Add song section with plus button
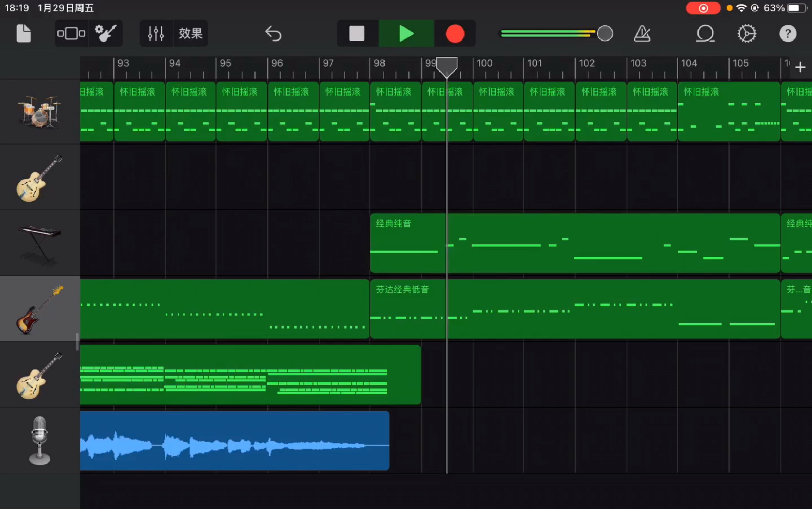 click(800, 67)
